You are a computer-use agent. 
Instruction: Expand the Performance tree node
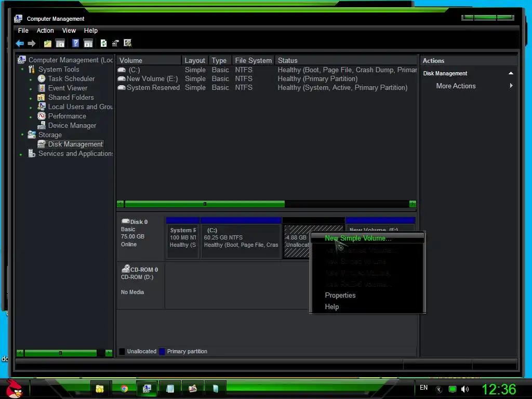coord(31,117)
